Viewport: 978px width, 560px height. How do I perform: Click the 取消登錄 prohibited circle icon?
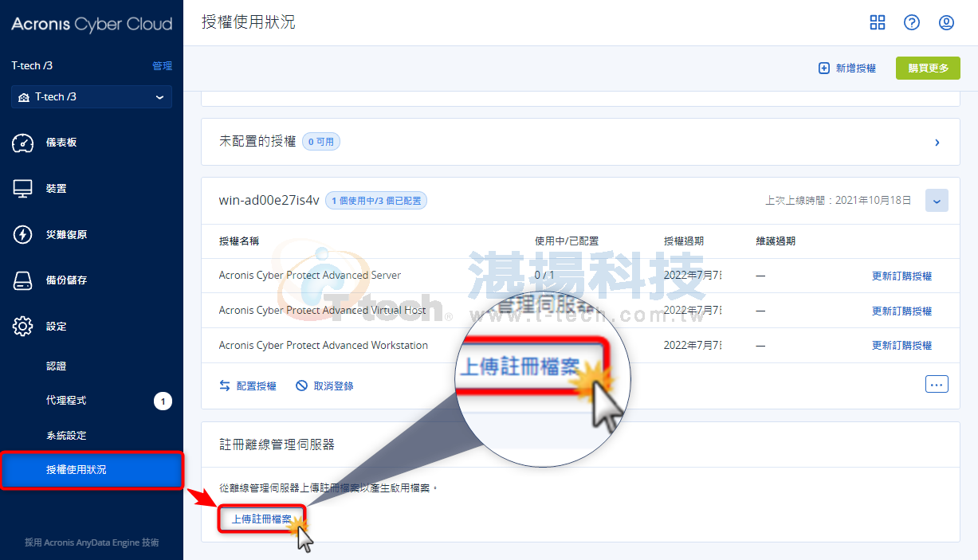(301, 386)
